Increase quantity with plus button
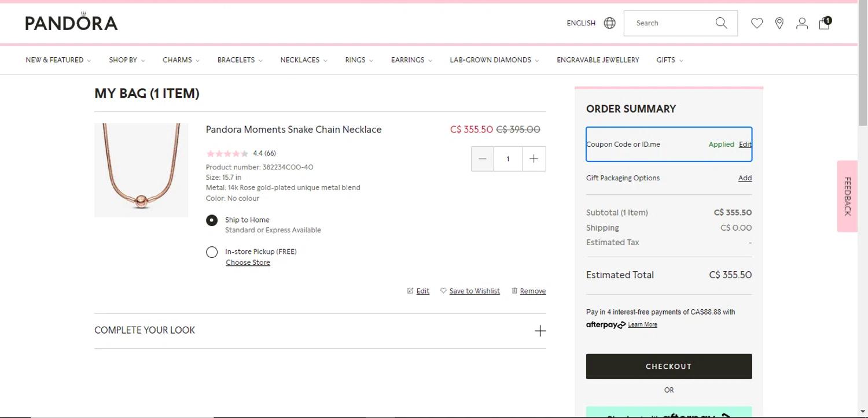This screenshot has width=868, height=418. (x=534, y=158)
